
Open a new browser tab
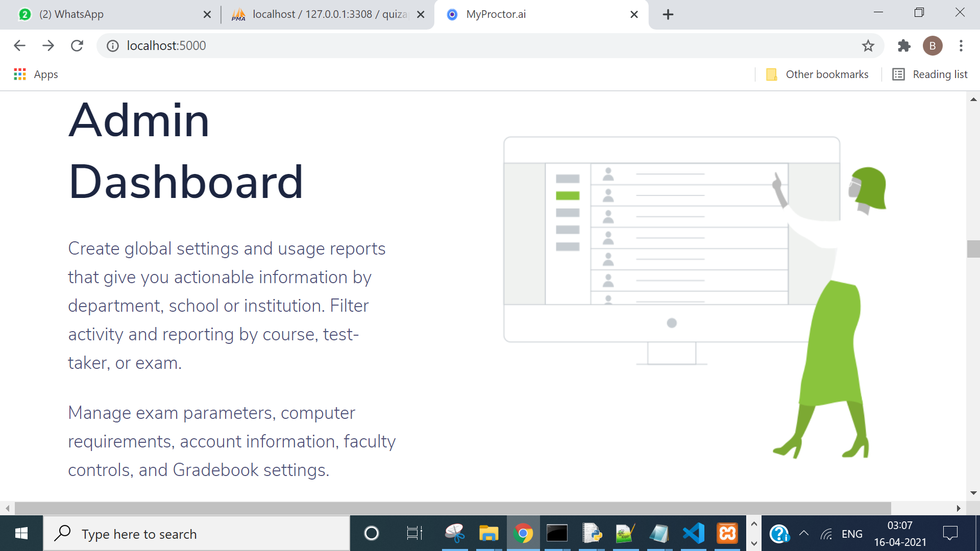pyautogui.click(x=668, y=14)
